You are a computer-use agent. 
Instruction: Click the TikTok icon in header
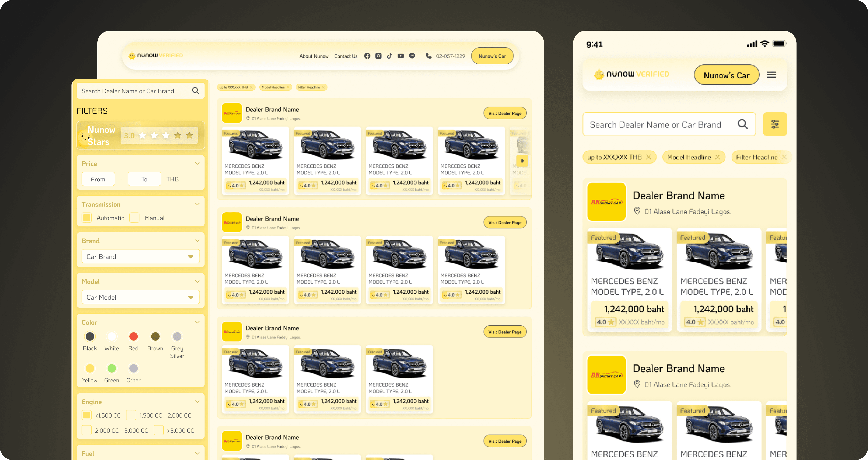click(x=389, y=56)
